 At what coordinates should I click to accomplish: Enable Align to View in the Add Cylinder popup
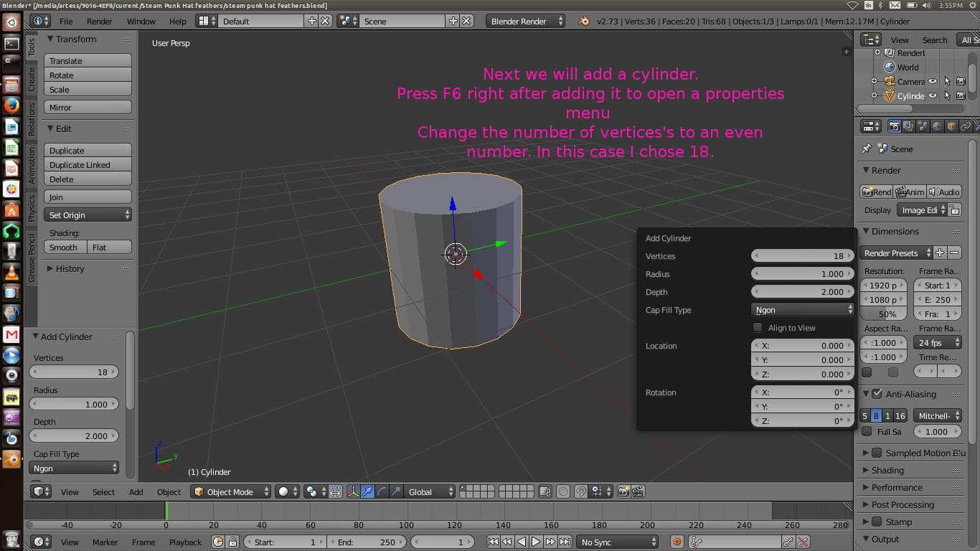(758, 327)
